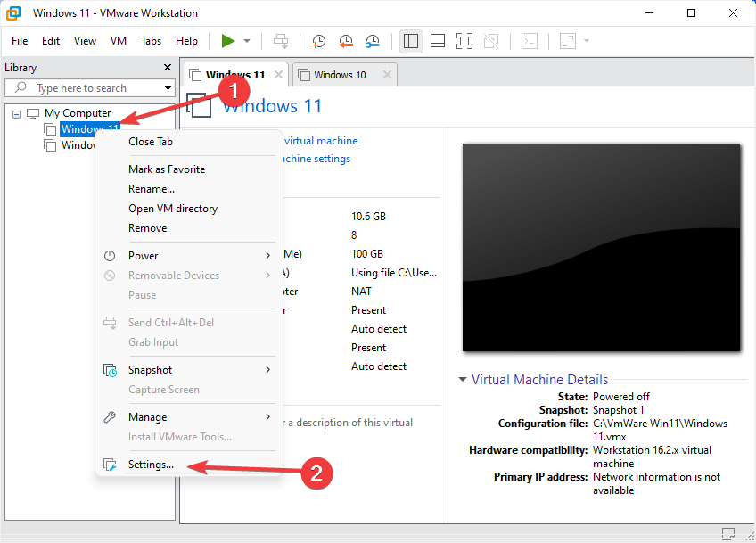
Task: Click the library search field
Action: click(89, 88)
